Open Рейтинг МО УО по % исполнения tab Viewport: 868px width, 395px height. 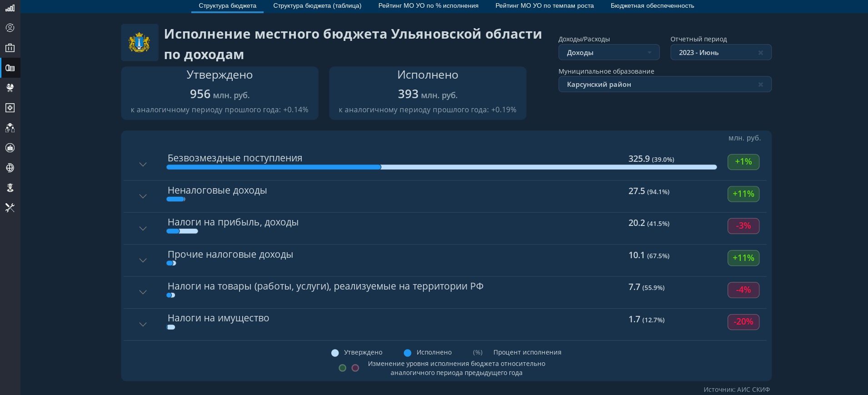428,6
